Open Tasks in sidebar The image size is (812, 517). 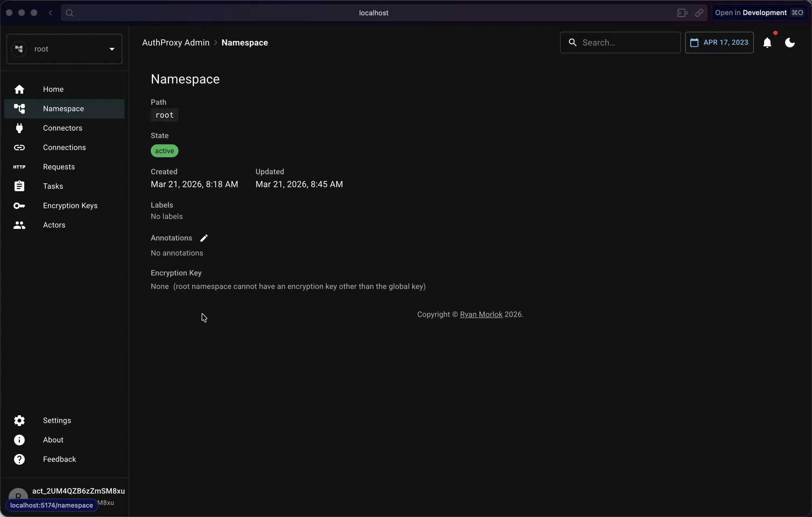pos(64,186)
